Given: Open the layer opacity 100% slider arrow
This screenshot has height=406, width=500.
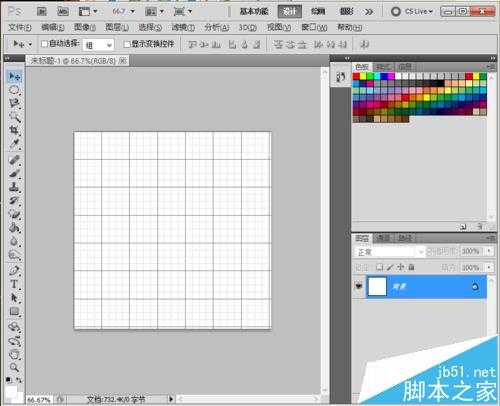Looking at the screenshot, I should click(x=489, y=251).
